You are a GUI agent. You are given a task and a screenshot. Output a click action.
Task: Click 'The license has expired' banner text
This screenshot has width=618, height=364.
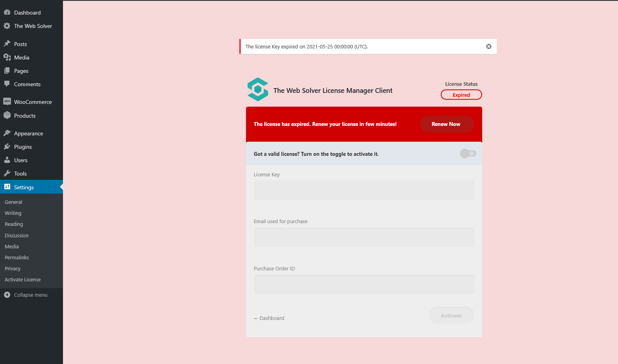coord(325,124)
